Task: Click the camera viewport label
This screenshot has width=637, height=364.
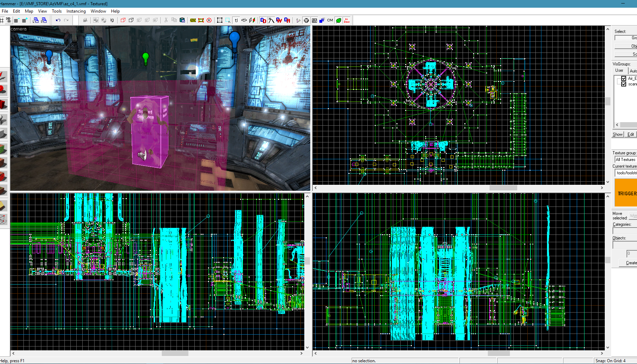Action: 19,29
